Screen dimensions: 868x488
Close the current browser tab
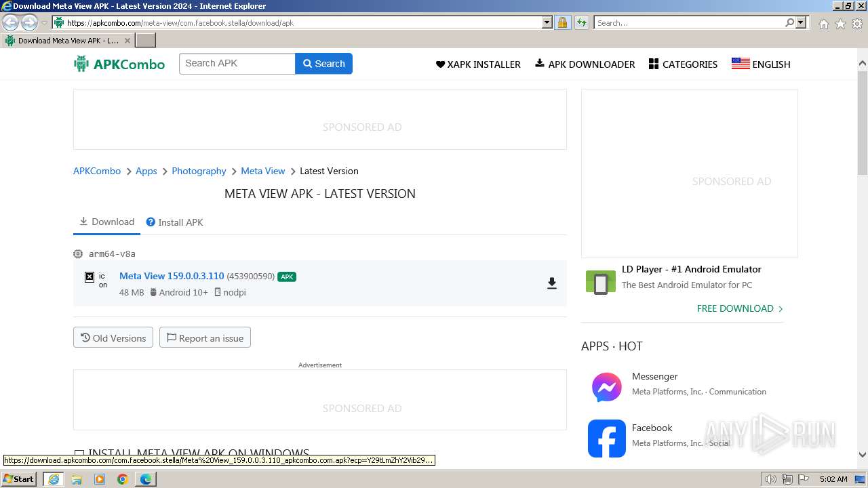[x=127, y=40]
